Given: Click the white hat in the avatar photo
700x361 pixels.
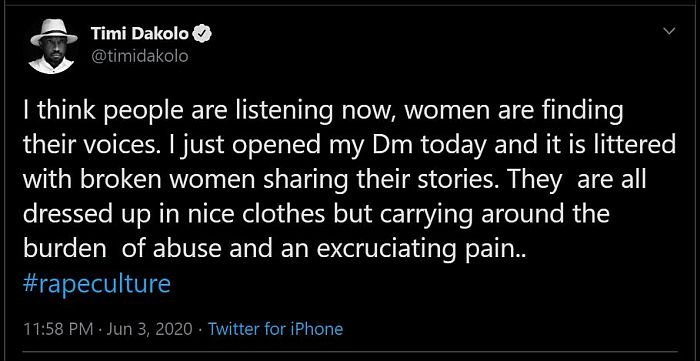Looking at the screenshot, I should 54,31.
